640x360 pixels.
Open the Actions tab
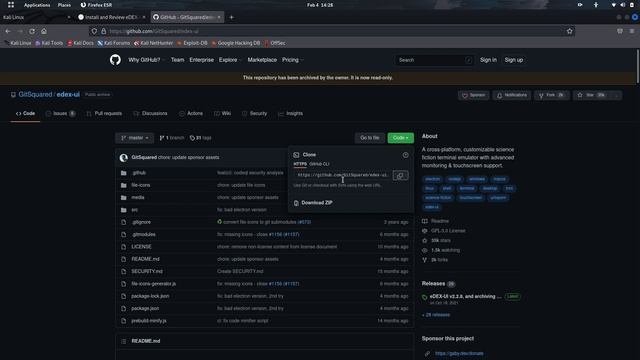point(191,113)
